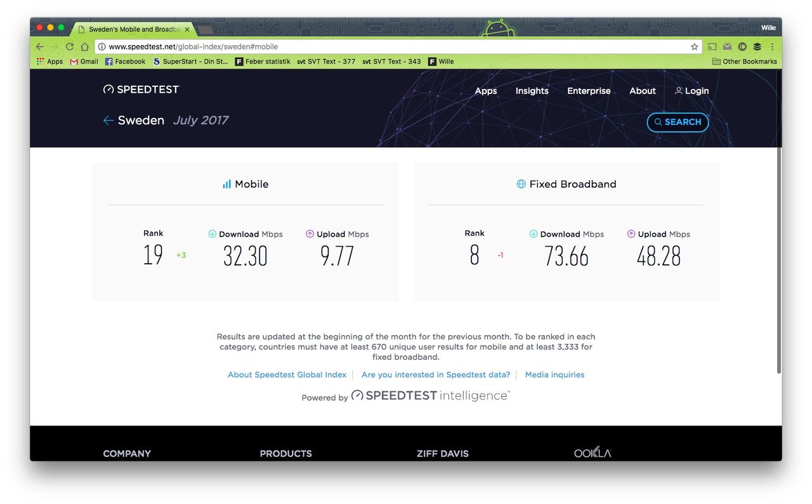Screen dimensions: 812x504
Task: Click the +3 rank change indicator
Action: pos(181,255)
